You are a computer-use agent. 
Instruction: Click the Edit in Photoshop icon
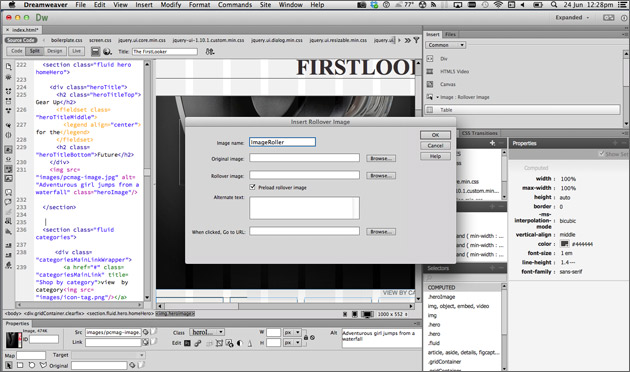coord(187,343)
